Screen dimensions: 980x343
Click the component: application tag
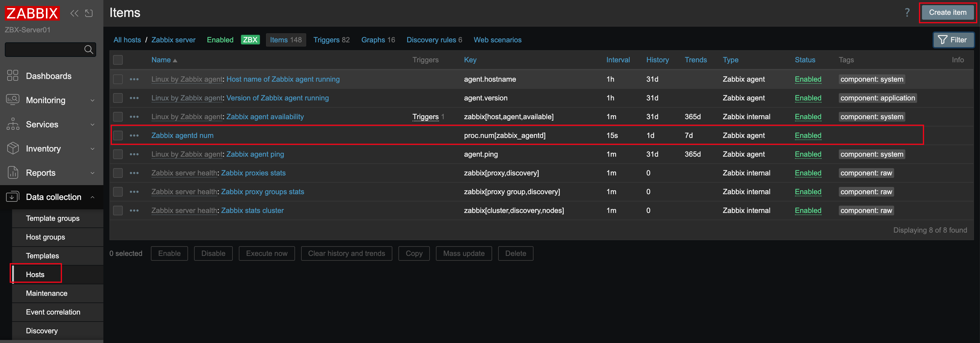pos(877,98)
